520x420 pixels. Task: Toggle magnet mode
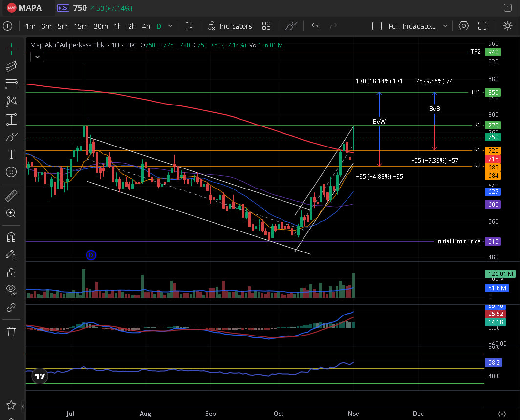[x=11, y=237]
